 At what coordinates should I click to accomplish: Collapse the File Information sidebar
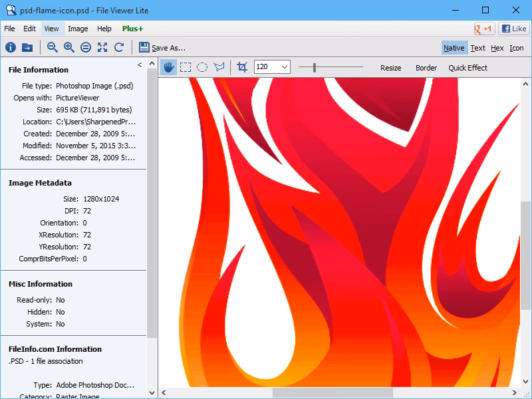[140, 65]
